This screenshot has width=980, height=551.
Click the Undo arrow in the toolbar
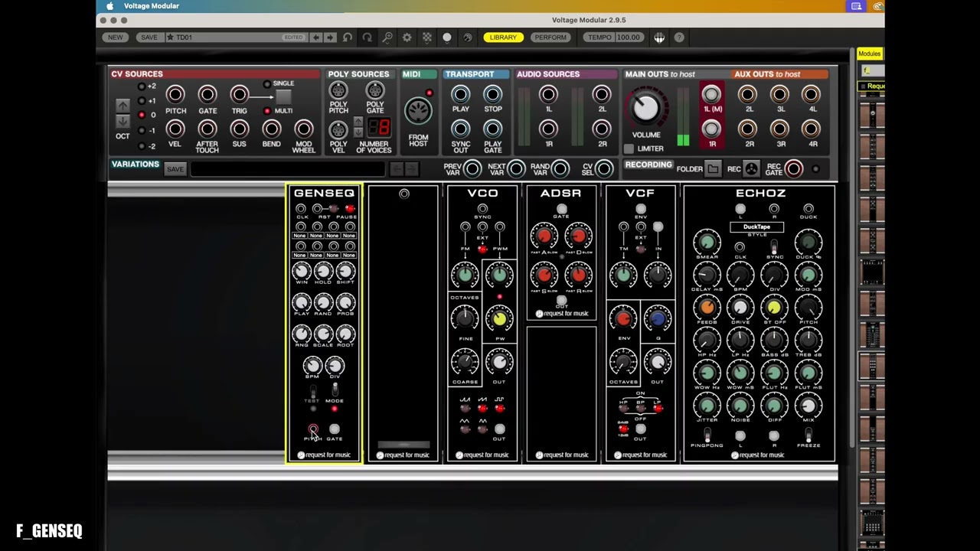pos(348,37)
